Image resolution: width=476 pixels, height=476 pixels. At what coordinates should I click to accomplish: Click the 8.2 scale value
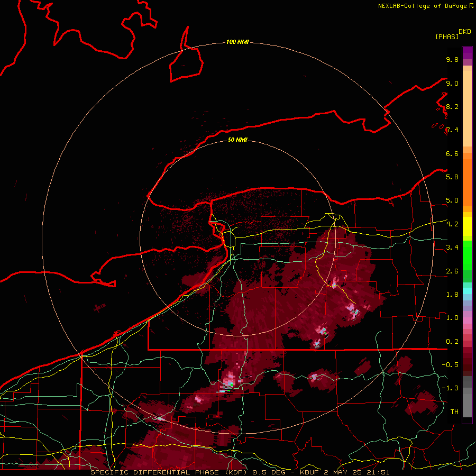[x=452, y=106]
